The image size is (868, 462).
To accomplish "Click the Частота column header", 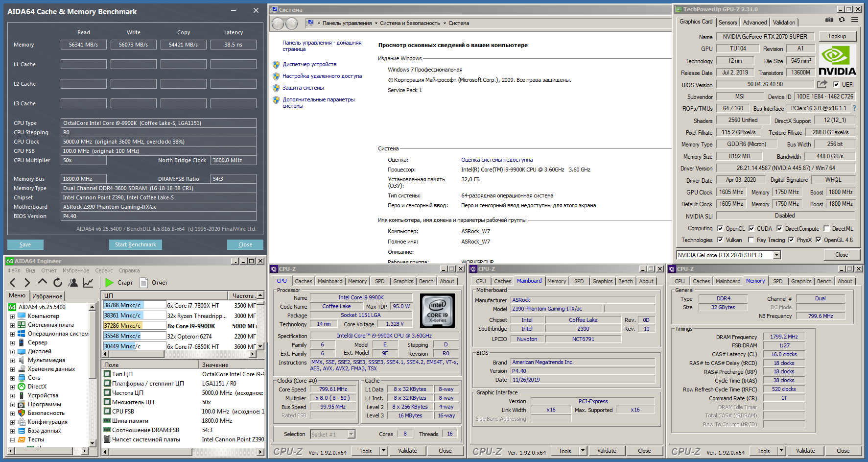I will point(243,295).
